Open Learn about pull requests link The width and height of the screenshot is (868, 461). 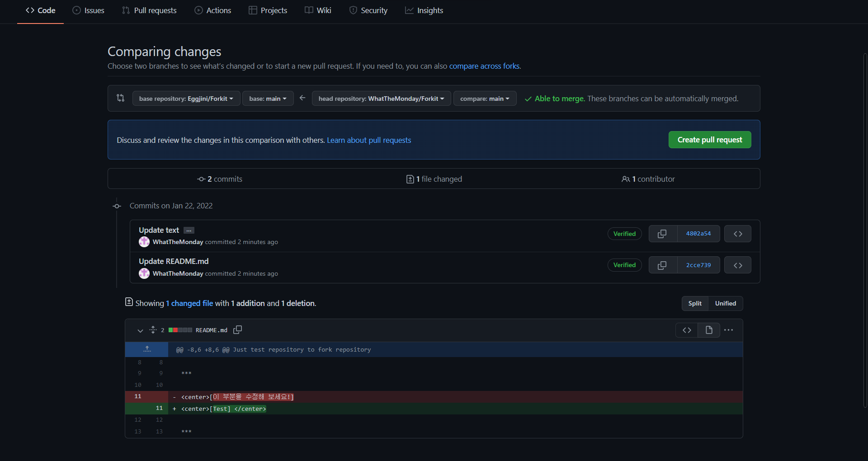(369, 140)
